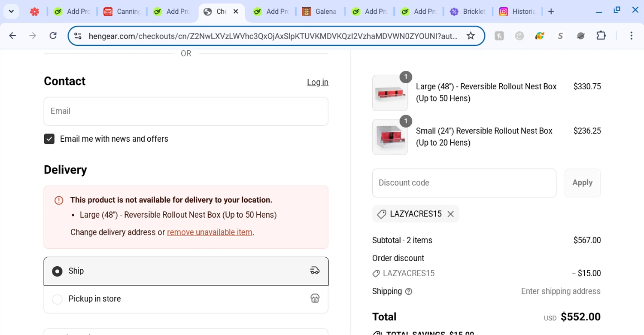Open the gray planet extension icon
Viewport: 644px width, 335px height.
[x=580, y=36]
